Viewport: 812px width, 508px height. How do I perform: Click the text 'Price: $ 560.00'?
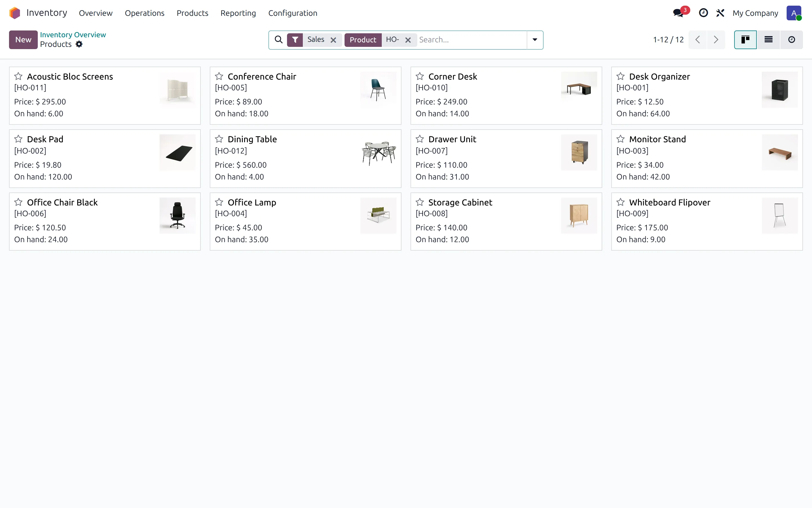click(x=240, y=165)
